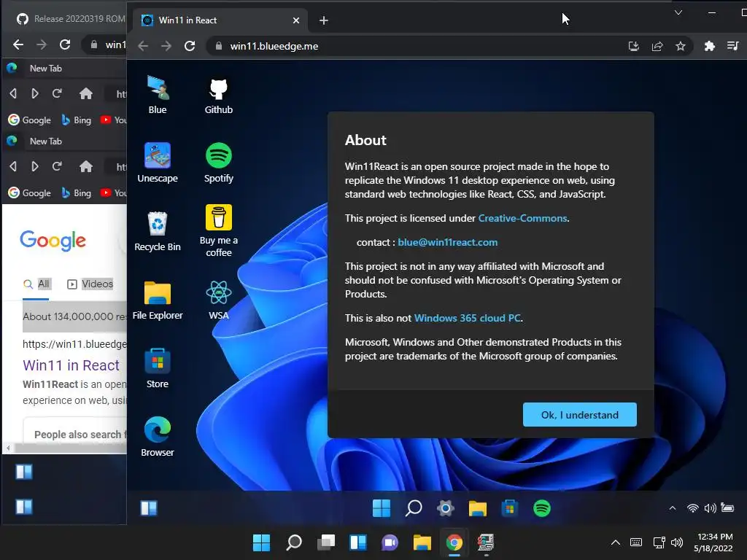Screen dimensions: 747x560
Task: Go back in the front Chrome window
Action: (143, 46)
